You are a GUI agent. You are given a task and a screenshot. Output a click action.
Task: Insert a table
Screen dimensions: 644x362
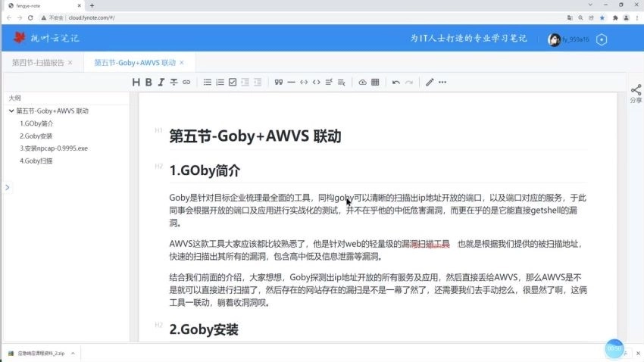375,82
